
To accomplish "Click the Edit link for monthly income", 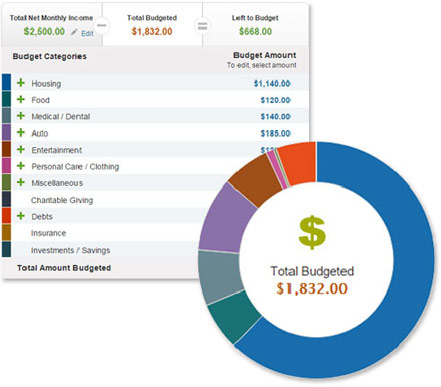I will 87,33.
